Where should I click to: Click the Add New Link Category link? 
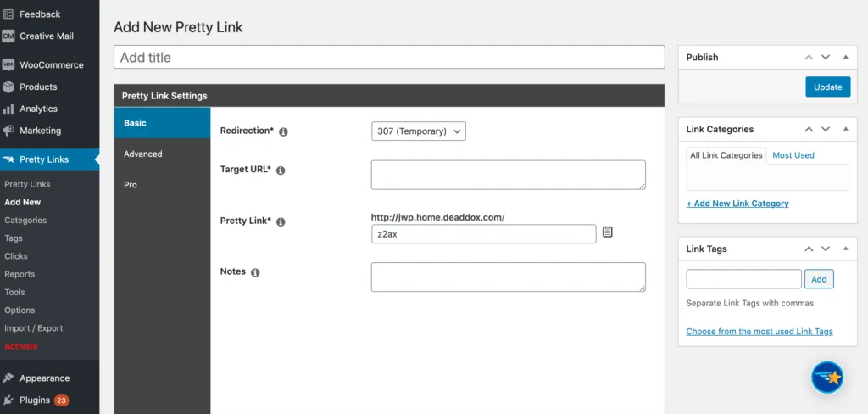click(x=737, y=204)
